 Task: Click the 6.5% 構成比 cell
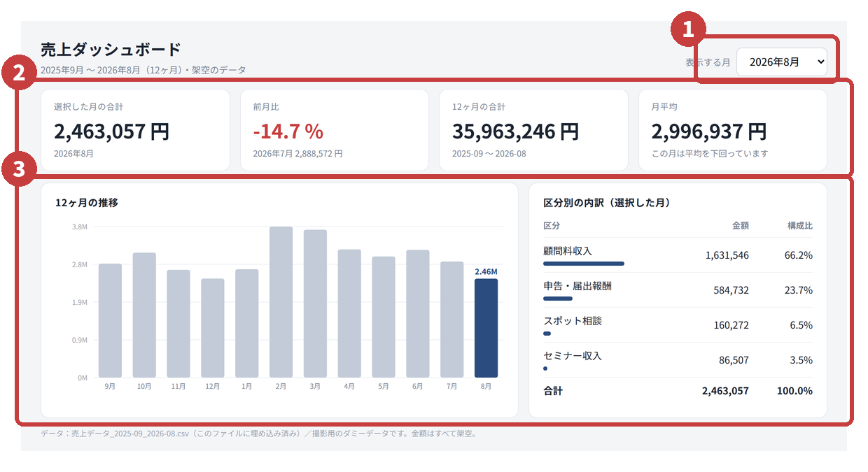point(801,325)
